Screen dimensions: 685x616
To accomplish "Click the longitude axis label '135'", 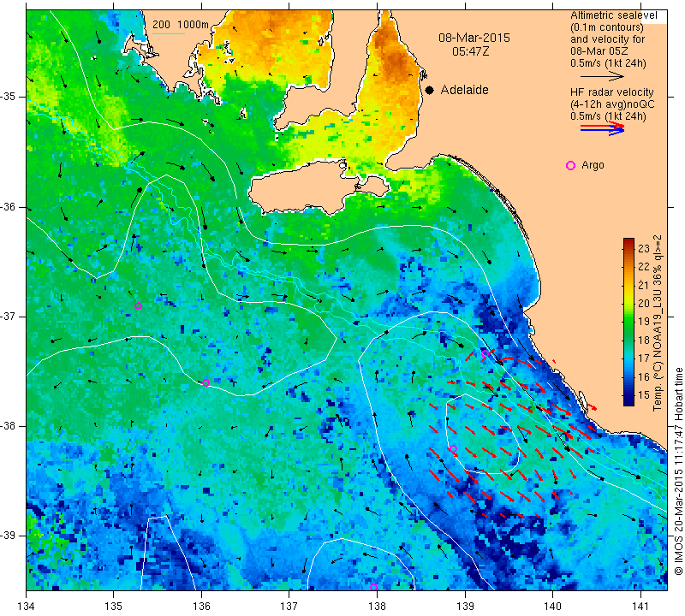I will (x=114, y=606).
